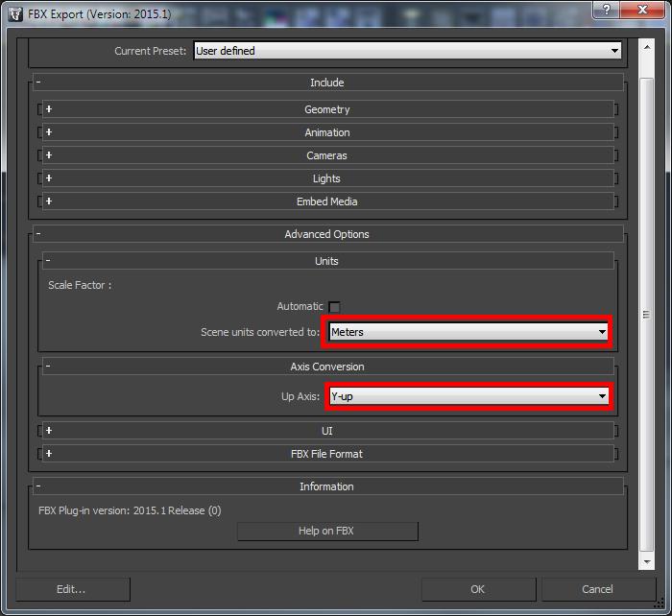
Task: Confirm export with the OK button
Action: (x=479, y=589)
